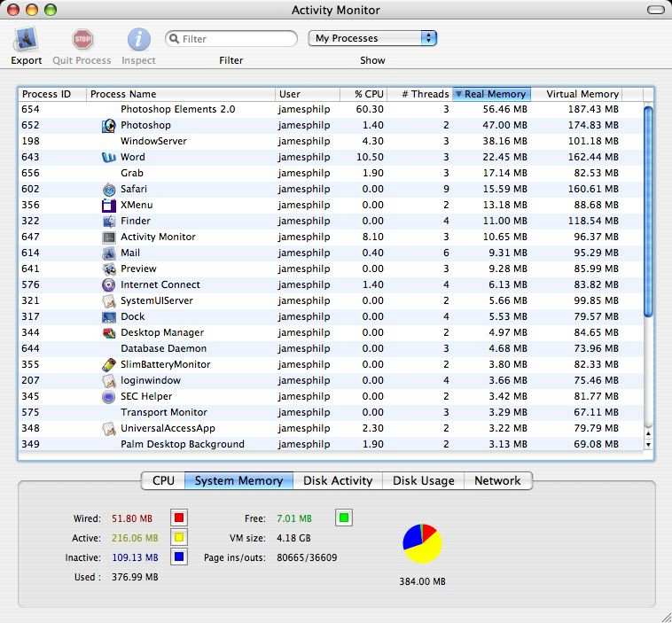Click the 384.00 MB total label
The width and height of the screenshot is (672, 623).
422,581
